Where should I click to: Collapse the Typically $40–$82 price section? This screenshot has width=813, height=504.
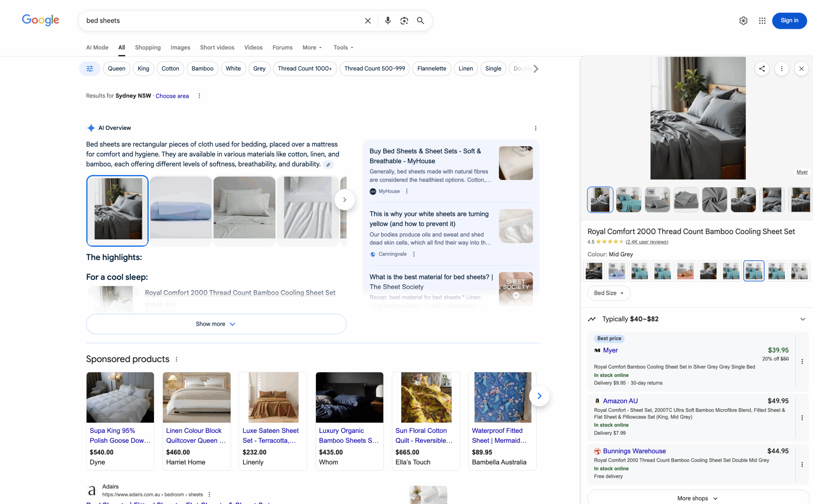pos(802,319)
